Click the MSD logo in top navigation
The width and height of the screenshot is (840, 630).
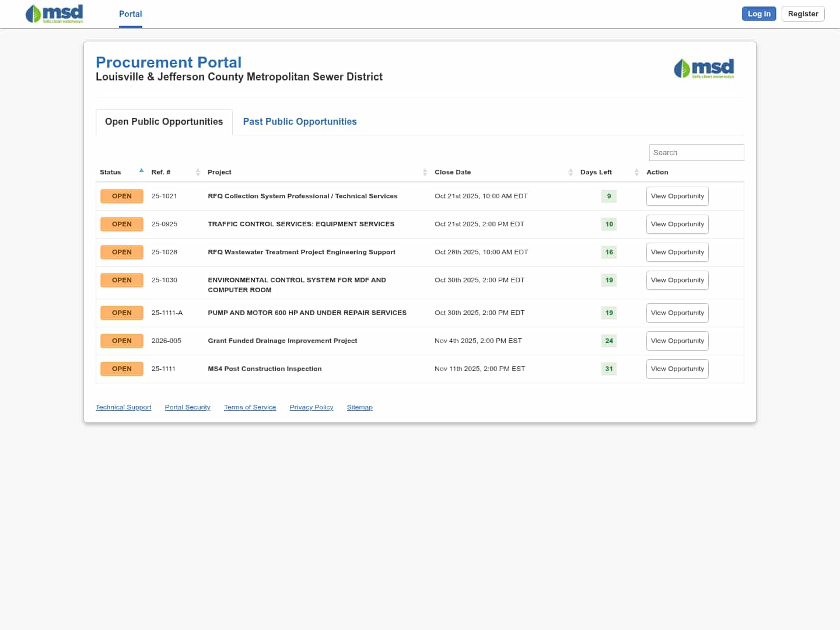54,14
